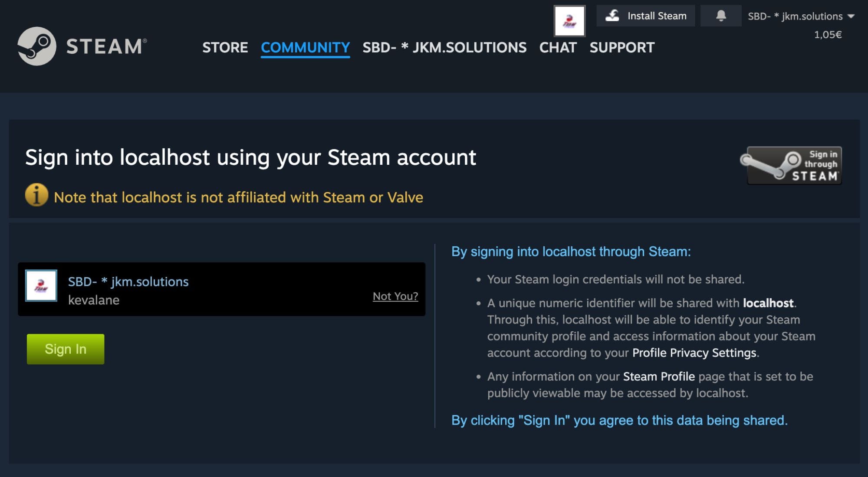Click the CHAT navigation tab item
868x477 pixels.
[558, 48]
